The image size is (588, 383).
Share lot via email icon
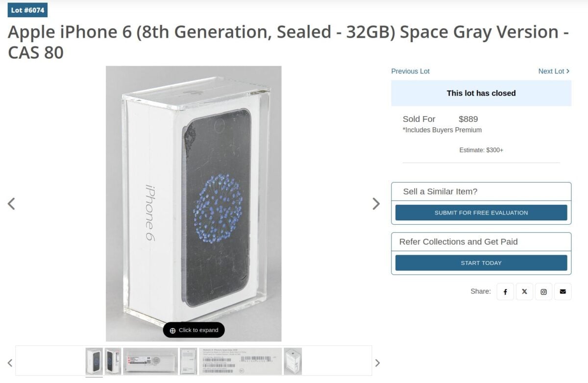(x=563, y=291)
